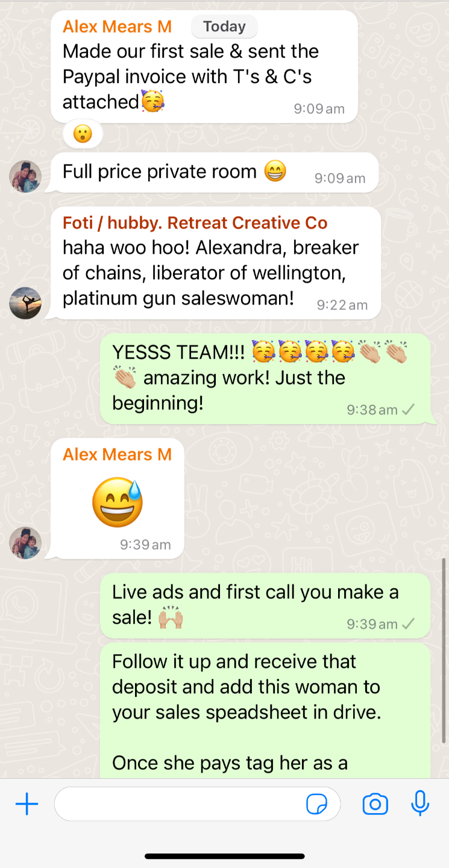449x868 pixels.
Task: Tap the raised hands emoji
Action: point(171,617)
